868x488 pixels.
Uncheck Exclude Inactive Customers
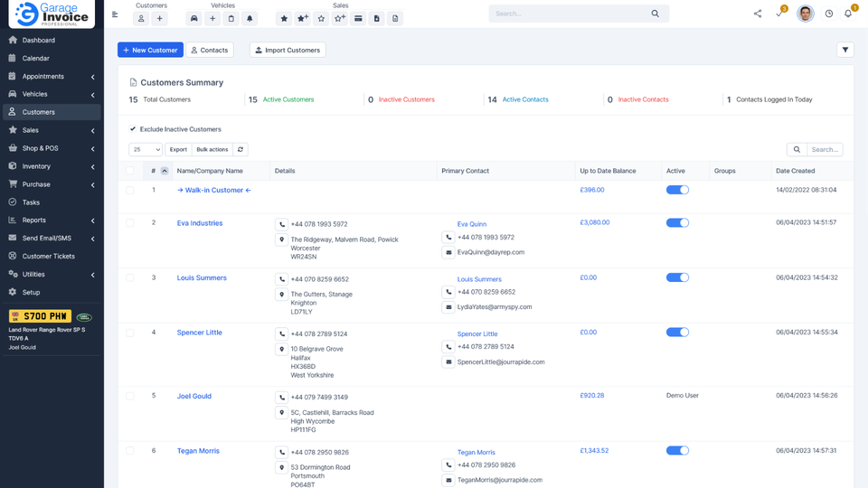click(133, 129)
